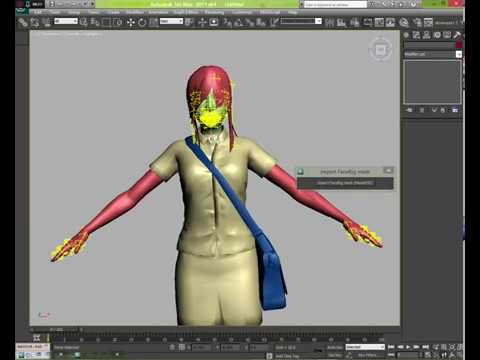
Task: Switch to the Modify command panel tab
Action: (416, 35)
